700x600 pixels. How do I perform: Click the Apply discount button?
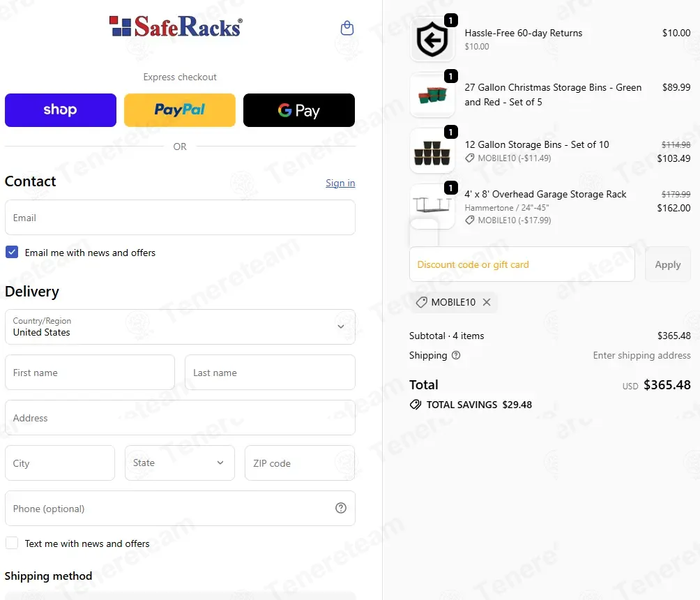click(668, 264)
